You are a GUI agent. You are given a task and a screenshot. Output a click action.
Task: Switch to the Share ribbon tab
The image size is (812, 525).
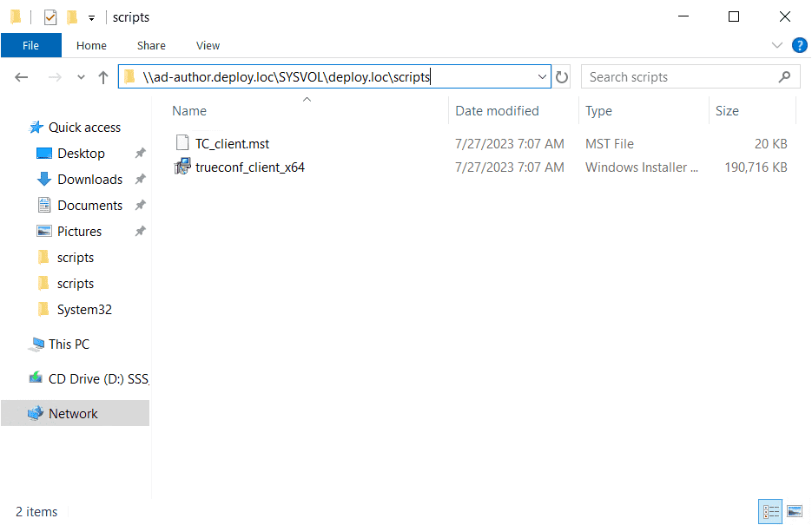coord(151,45)
